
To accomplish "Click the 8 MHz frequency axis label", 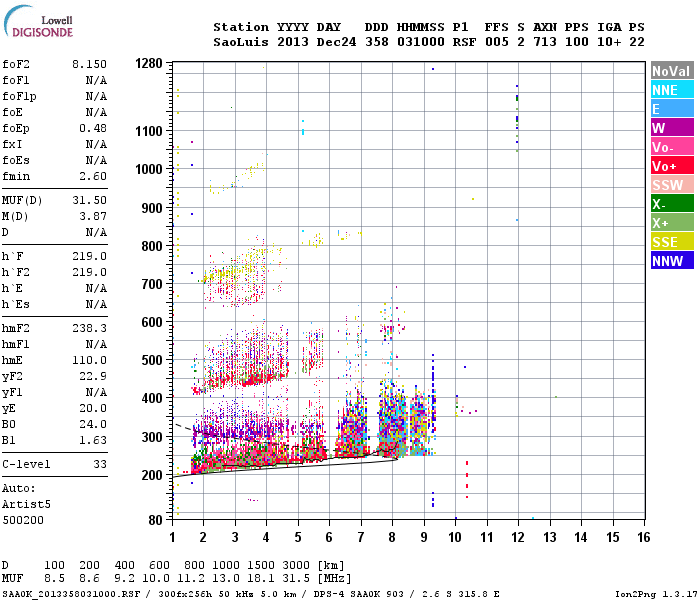I will pos(392,537).
